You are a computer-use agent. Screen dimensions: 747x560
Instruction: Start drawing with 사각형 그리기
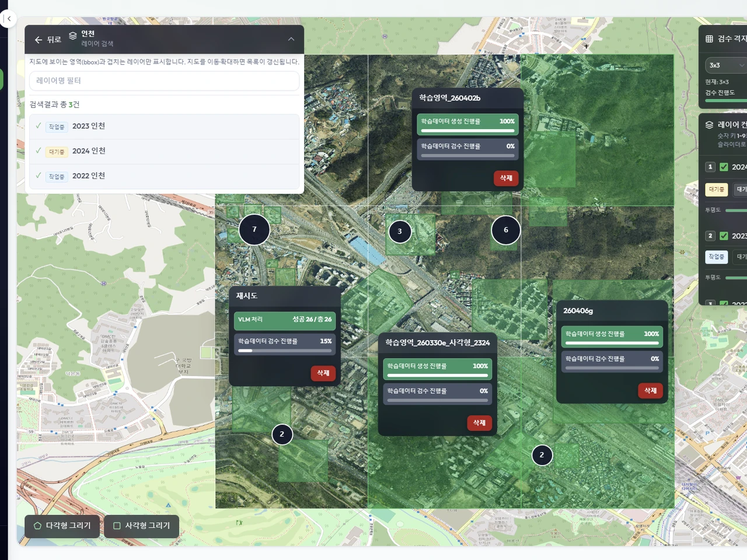point(141,526)
